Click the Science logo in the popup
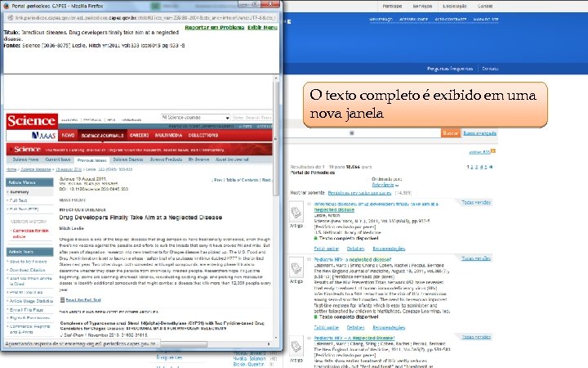This screenshot has height=368, width=588. click(x=32, y=121)
